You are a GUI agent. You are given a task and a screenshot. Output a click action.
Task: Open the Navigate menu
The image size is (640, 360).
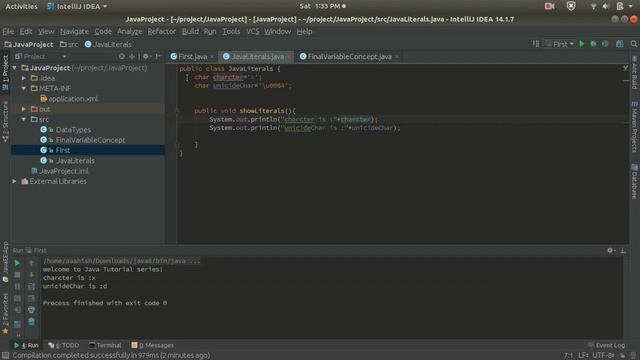pyautogui.click(x=74, y=31)
